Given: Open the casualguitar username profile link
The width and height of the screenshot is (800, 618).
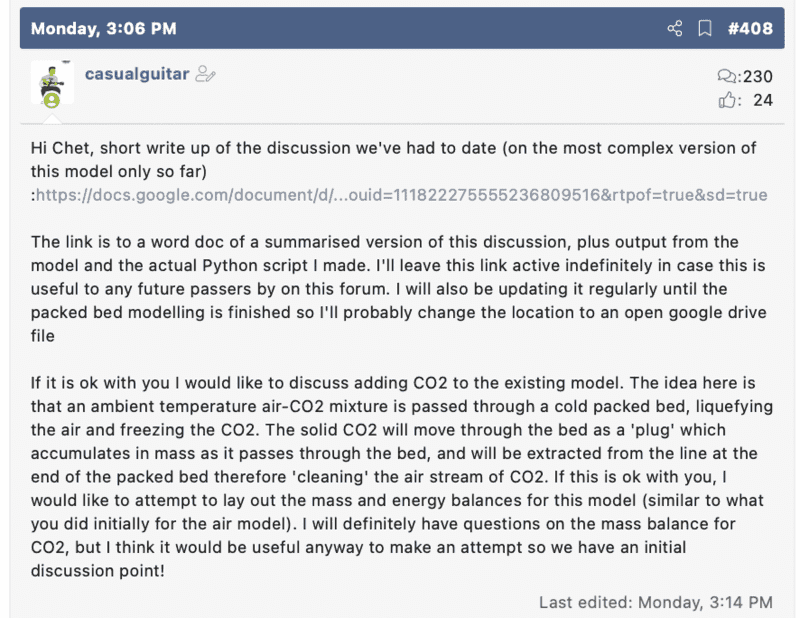Looking at the screenshot, I should click(x=137, y=74).
